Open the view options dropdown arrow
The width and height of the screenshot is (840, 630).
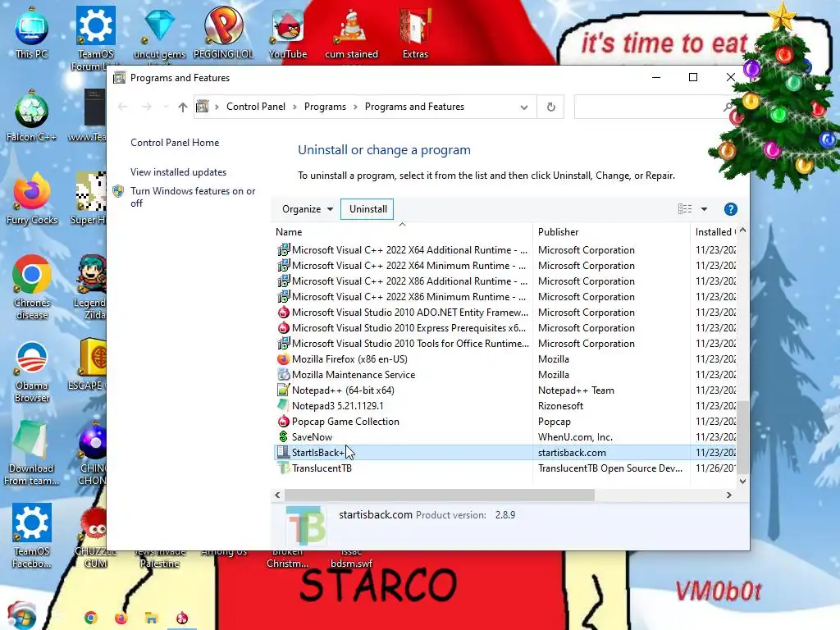coord(704,209)
